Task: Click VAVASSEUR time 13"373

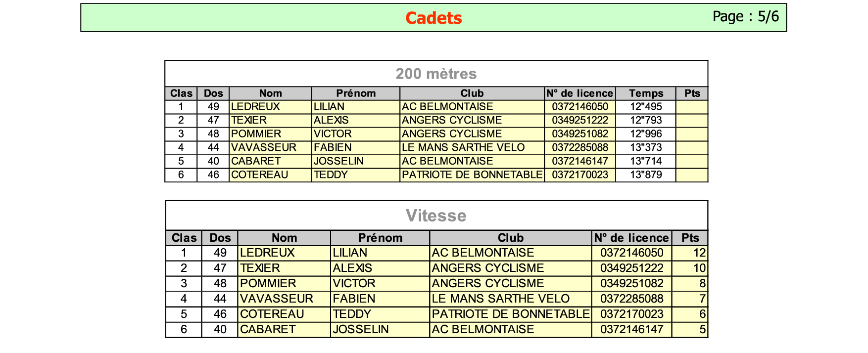Action: tap(646, 147)
